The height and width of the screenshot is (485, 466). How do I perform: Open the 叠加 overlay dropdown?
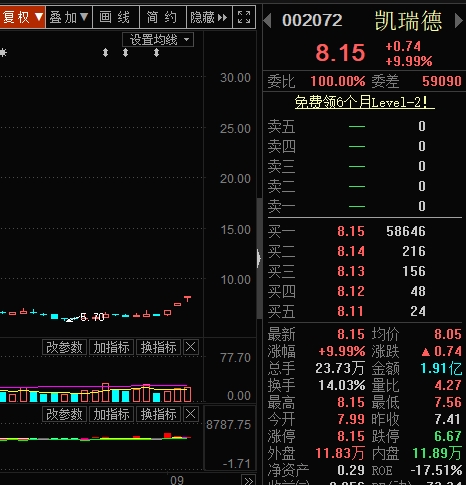69,17
